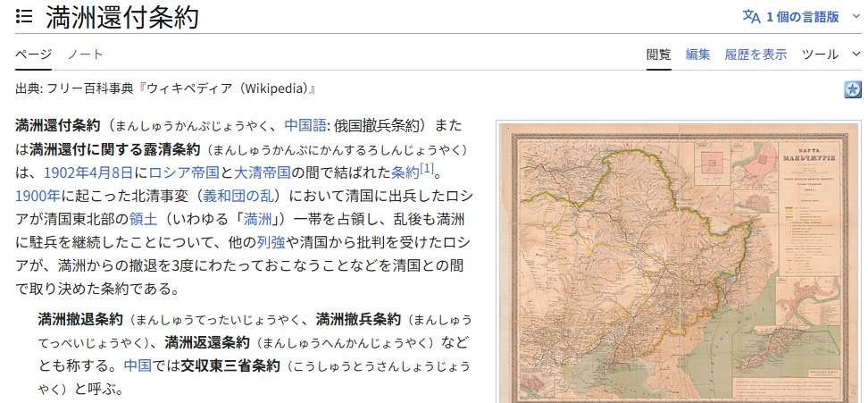Jump to footnote reference [1]
868x403 pixels.
point(426,168)
